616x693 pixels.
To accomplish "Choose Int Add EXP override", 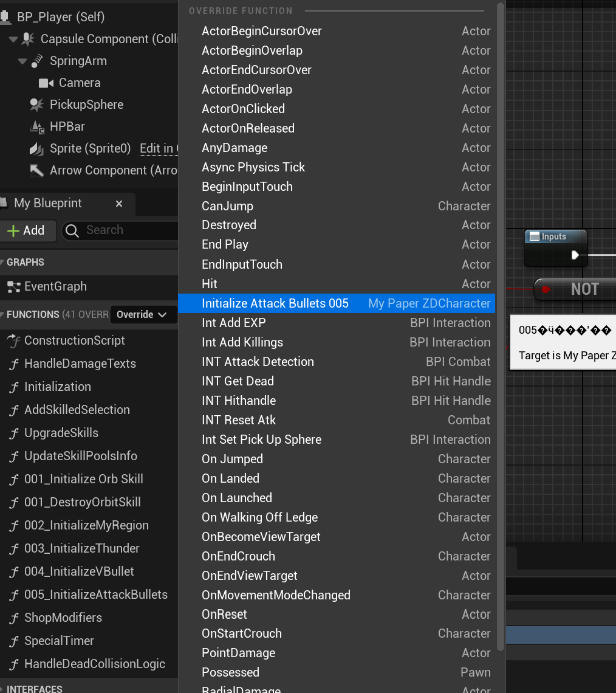I will [x=337, y=323].
